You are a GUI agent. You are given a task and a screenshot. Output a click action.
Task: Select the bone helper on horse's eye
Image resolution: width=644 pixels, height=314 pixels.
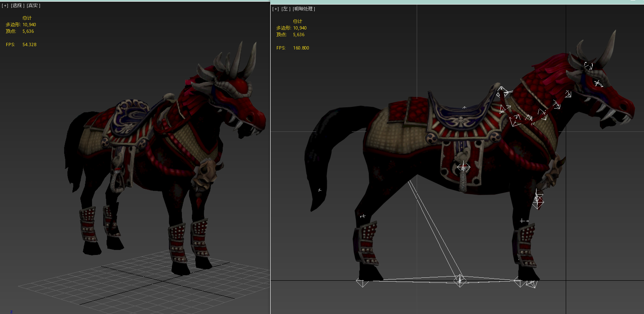pyautogui.click(x=598, y=83)
